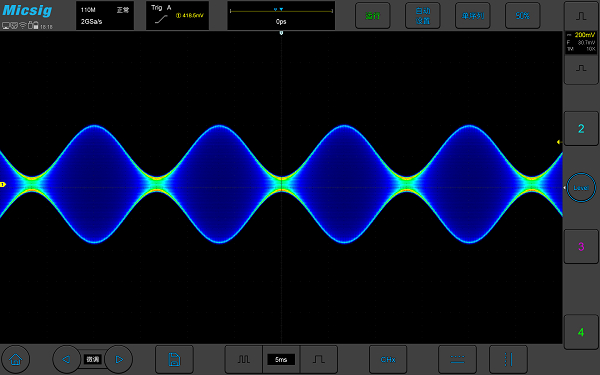Click the 16:16 clock text
Screen dimensions: 600x375
[46, 27]
